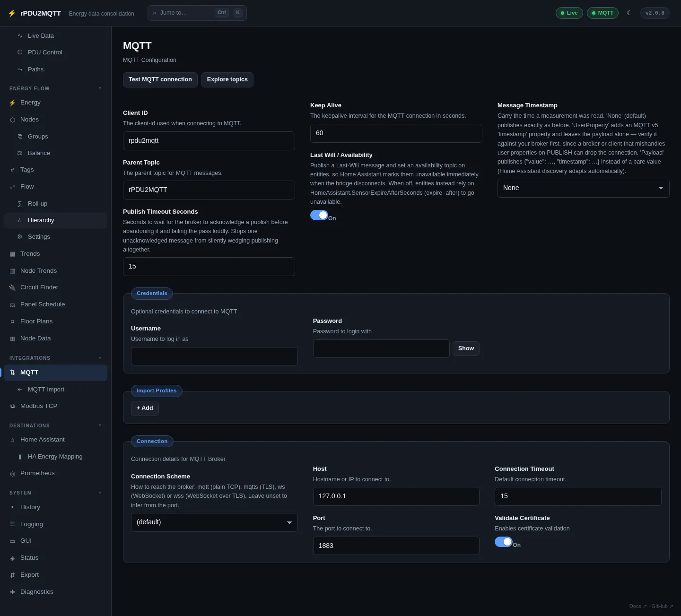Open the Status page
This screenshot has width=681, height=616.
coord(55,558)
